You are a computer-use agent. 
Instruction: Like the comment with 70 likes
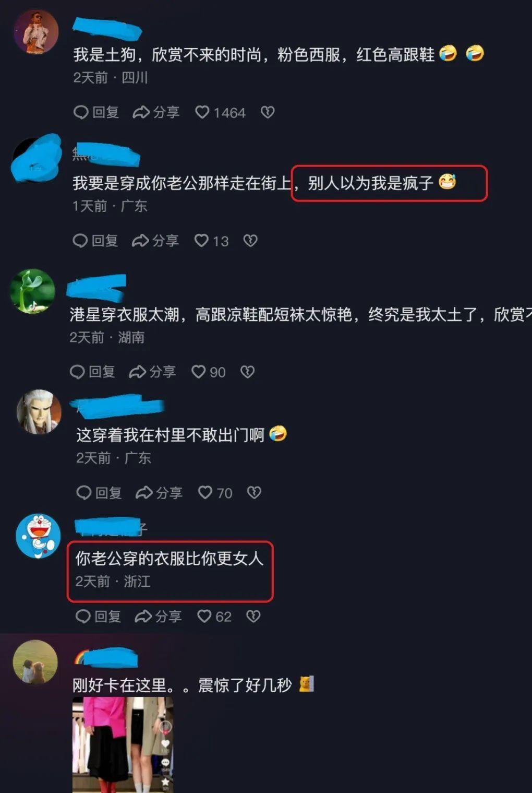(215, 493)
